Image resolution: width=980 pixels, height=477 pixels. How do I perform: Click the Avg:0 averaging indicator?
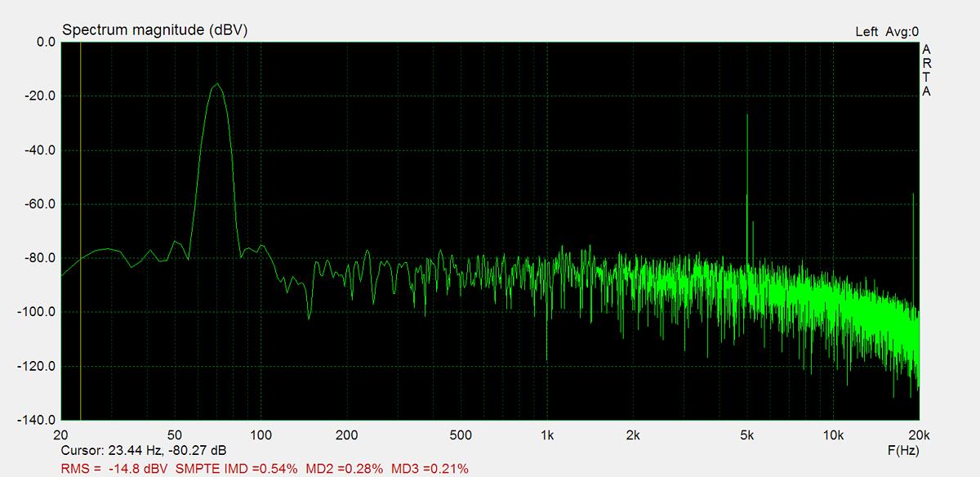tap(903, 32)
